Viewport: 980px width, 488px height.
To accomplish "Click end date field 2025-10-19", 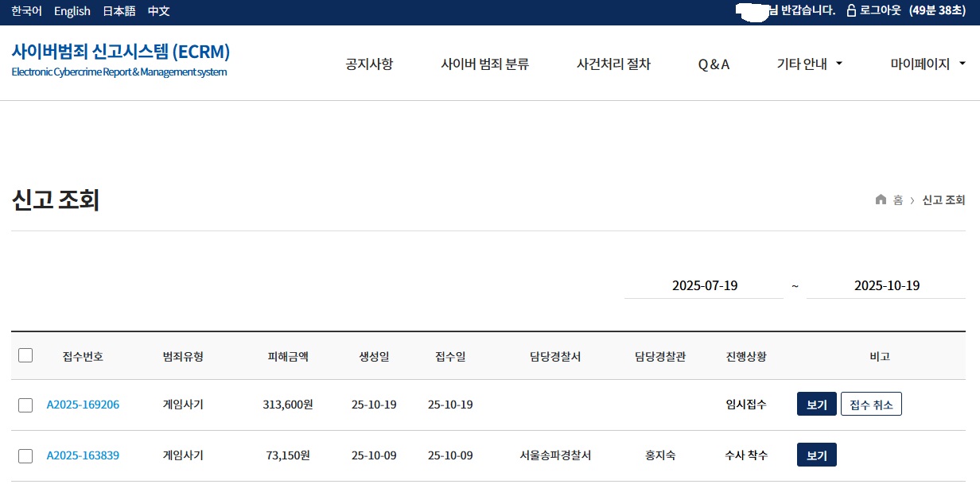I will (886, 286).
